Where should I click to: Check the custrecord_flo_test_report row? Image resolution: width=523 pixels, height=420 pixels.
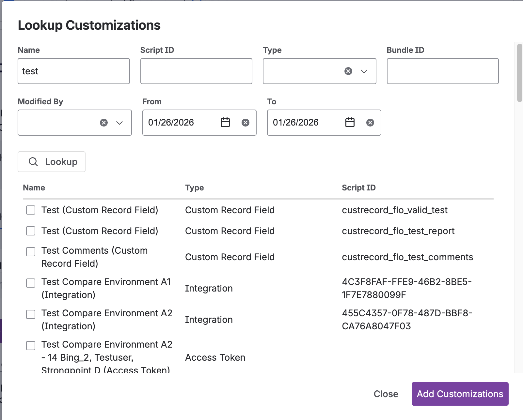click(x=30, y=231)
